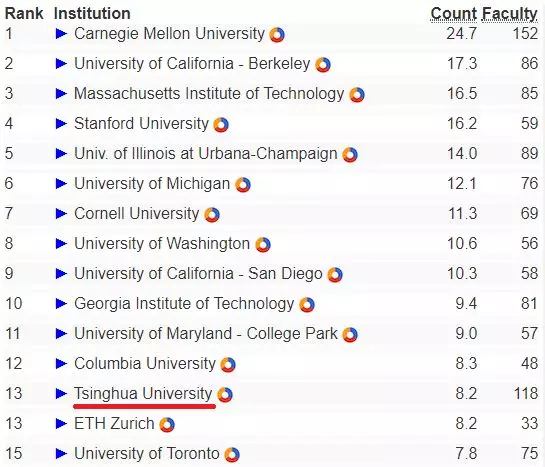This screenshot has height=467, width=545.
Task: Click the Institution column header
Action: 92,14
